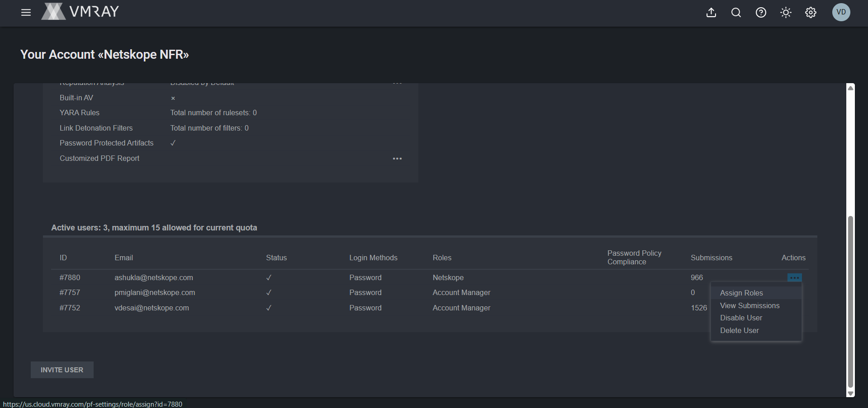Image resolution: width=868 pixels, height=408 pixels.
Task: Toggle light theme with the sun icon
Action: (x=786, y=13)
